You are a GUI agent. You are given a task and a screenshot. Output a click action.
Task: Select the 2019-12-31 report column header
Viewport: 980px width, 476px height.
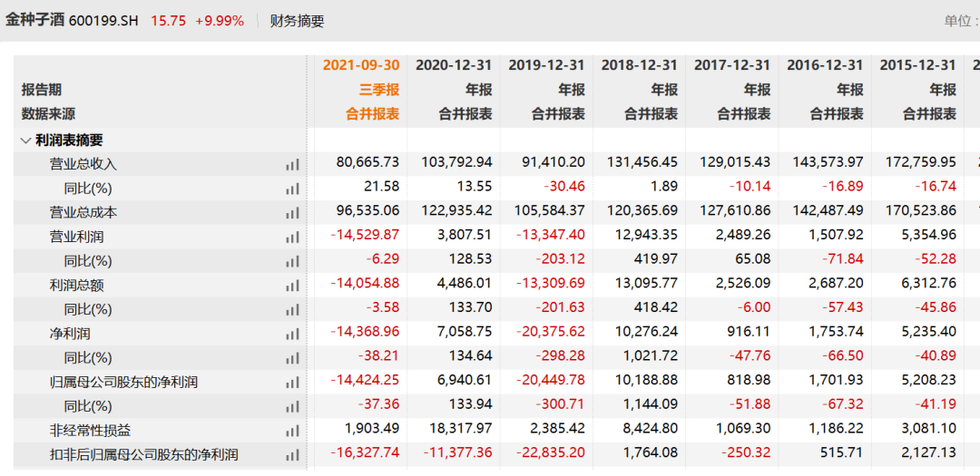[x=547, y=65]
